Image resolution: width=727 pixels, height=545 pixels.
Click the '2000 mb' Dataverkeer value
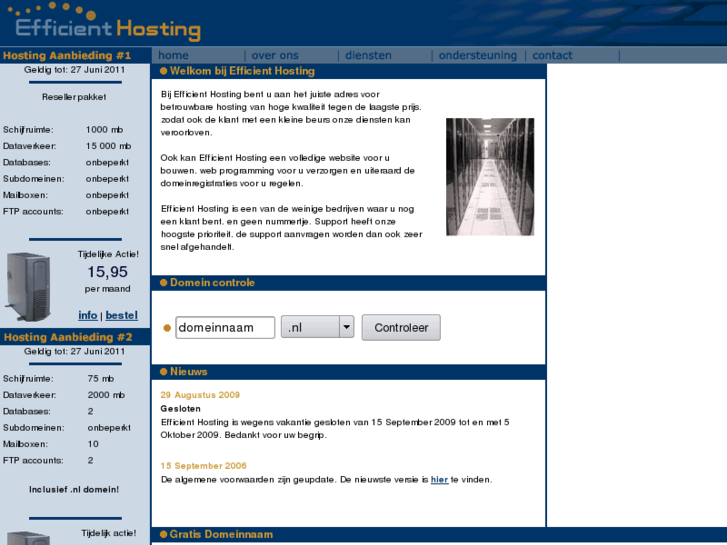tap(106, 395)
